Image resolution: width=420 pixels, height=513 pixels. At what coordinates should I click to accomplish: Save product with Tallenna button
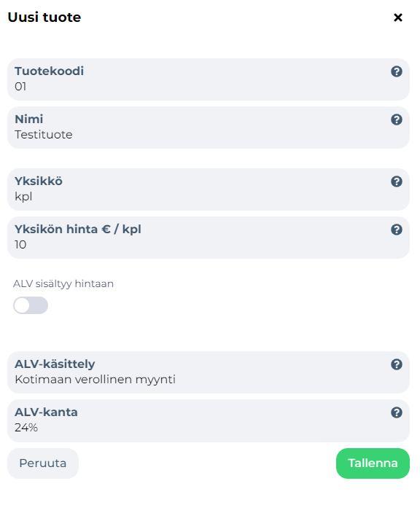373,463
